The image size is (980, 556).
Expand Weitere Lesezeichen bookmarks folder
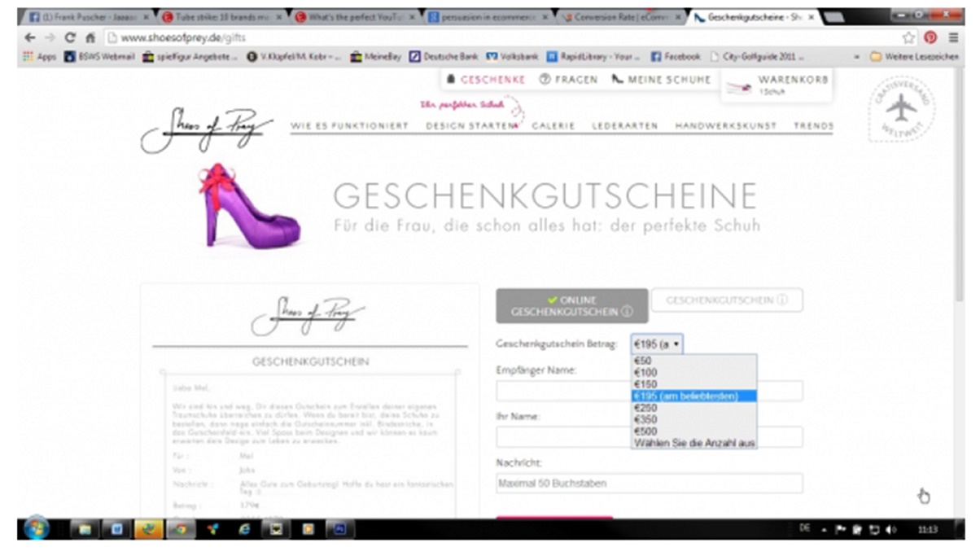click(916, 56)
